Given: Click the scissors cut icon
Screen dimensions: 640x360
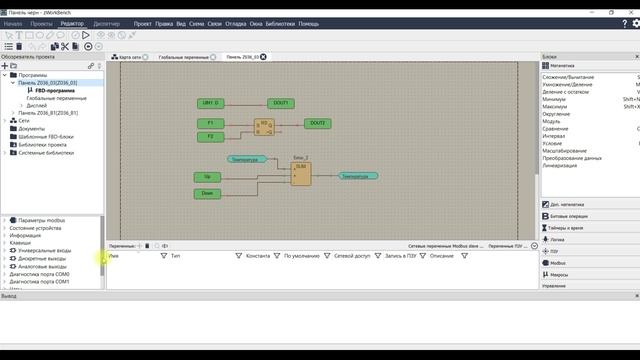Looking at the screenshot, I should tap(65, 47).
